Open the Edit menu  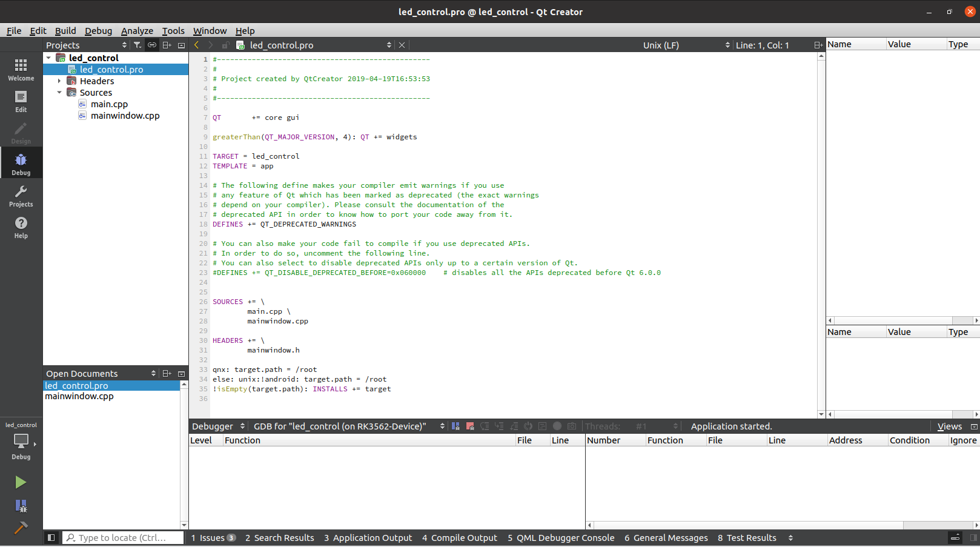coord(38,30)
